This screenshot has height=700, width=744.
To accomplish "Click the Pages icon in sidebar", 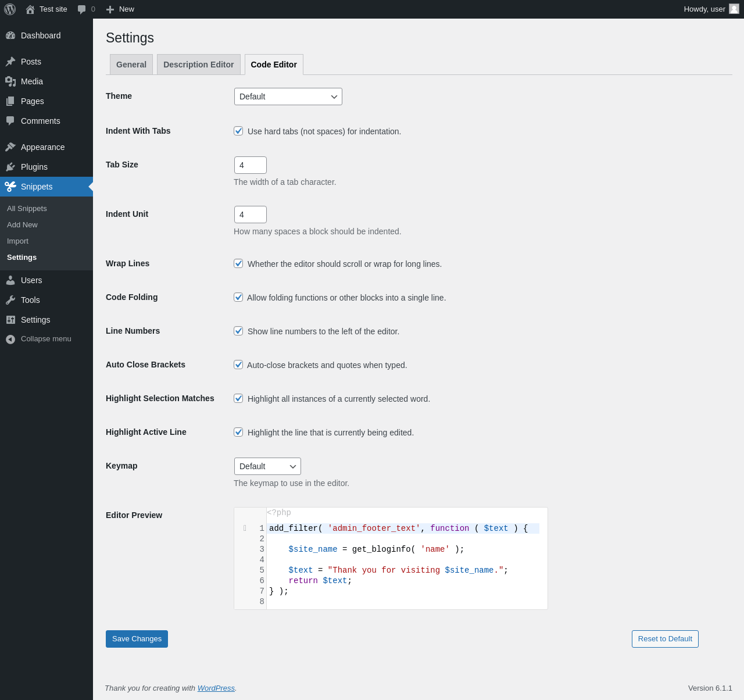I will 10,101.
